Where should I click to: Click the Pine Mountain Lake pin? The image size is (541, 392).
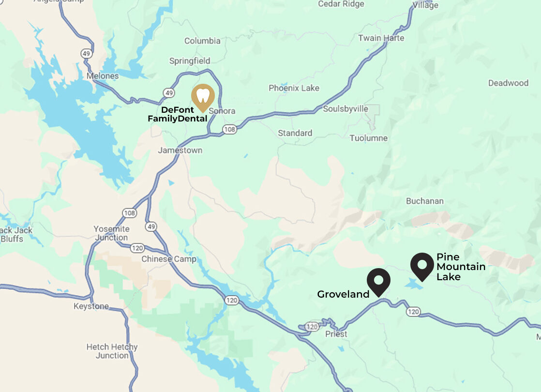[x=422, y=267]
